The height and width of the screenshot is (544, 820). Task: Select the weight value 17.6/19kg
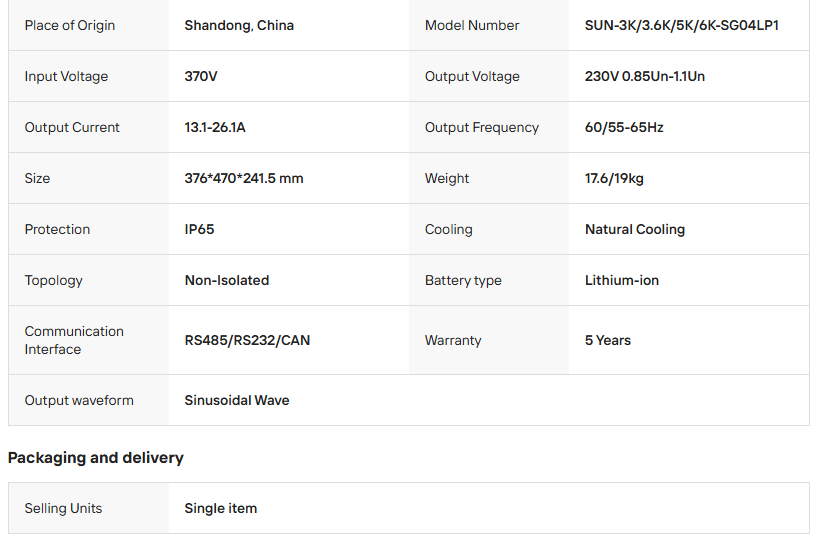click(x=614, y=178)
